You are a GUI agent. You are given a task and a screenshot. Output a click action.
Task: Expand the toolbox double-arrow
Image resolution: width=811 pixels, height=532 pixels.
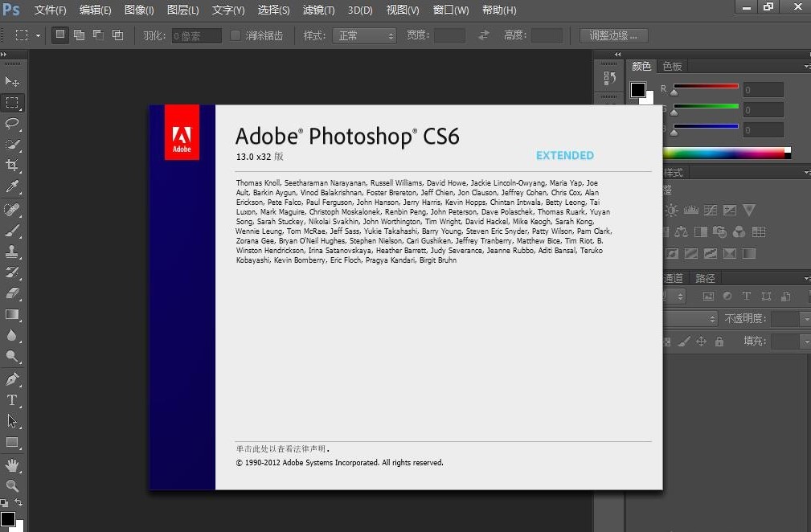pos(4,55)
